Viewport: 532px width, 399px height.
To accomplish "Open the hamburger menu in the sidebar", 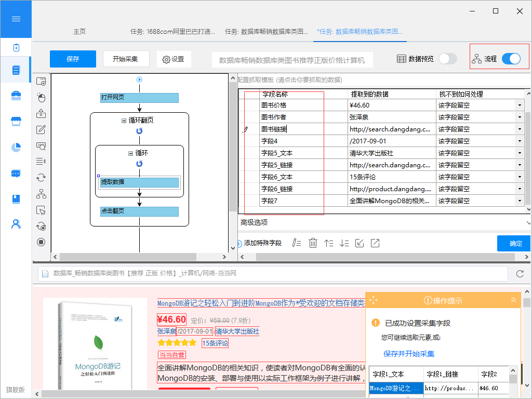I will (16, 19).
